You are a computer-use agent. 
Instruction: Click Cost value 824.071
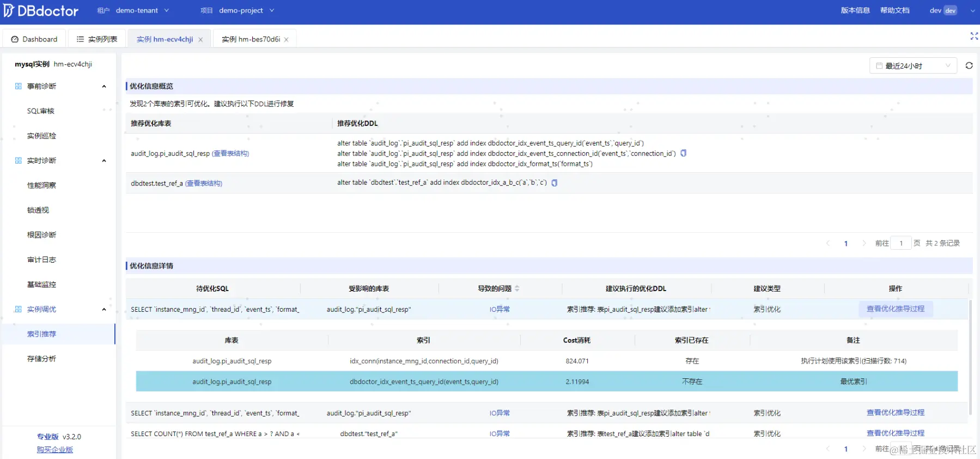click(577, 361)
